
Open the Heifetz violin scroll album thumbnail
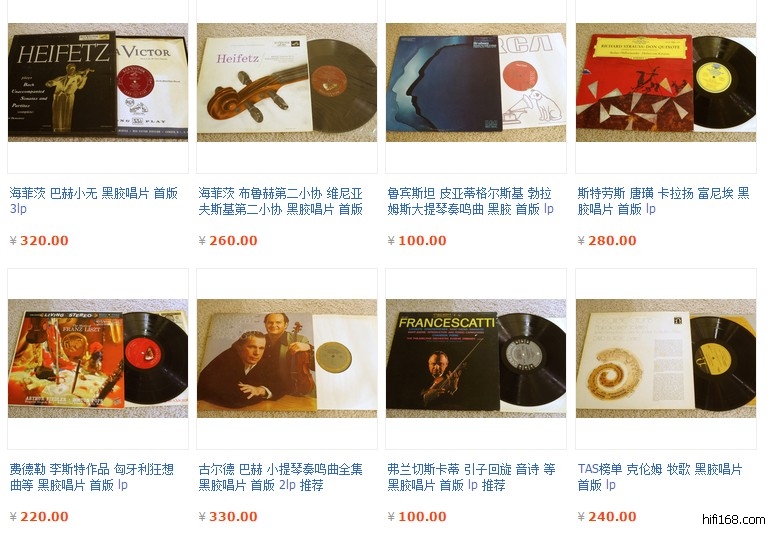click(287, 82)
